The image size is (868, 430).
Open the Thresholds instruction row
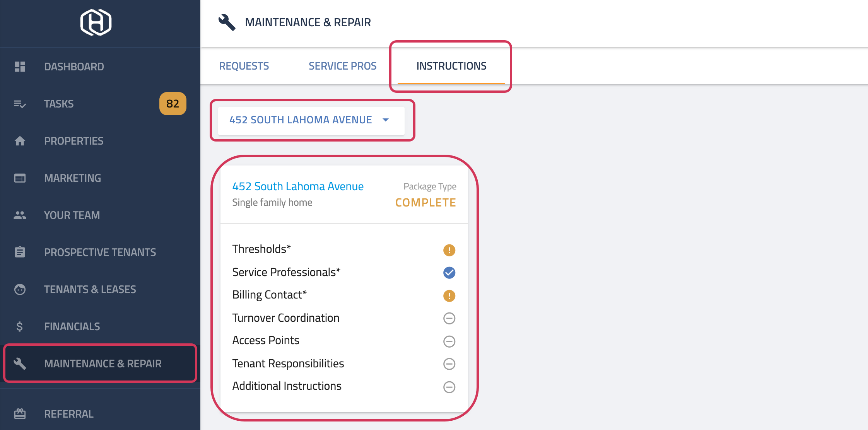[344, 249]
